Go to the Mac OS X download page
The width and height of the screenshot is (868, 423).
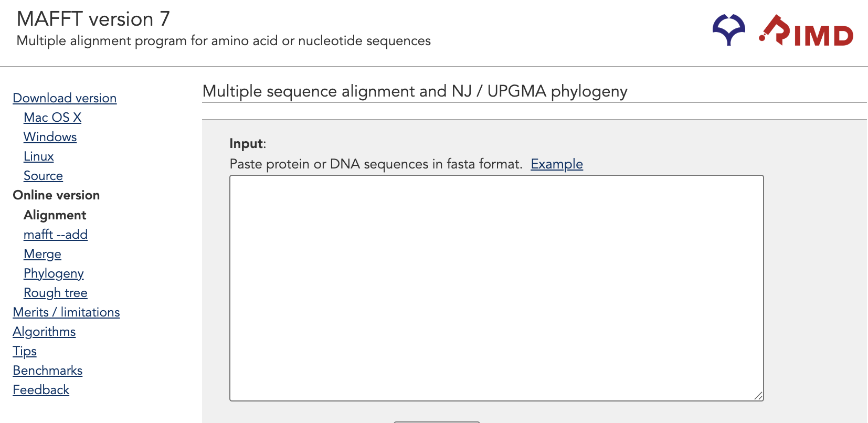(52, 118)
